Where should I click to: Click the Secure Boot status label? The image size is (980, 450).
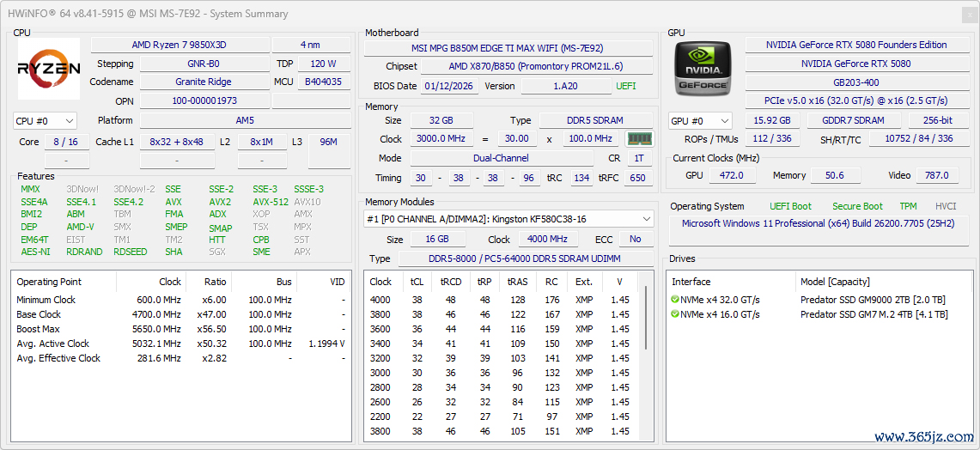pos(857,206)
